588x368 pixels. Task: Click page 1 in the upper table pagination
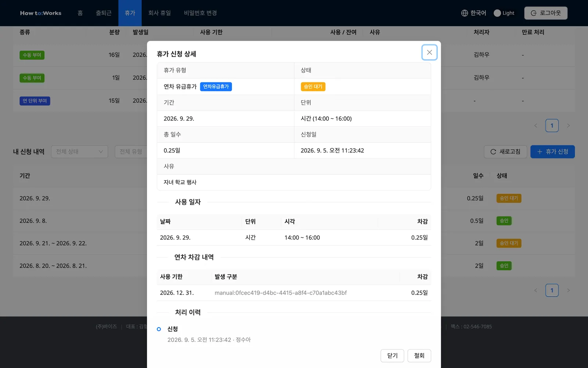click(552, 125)
